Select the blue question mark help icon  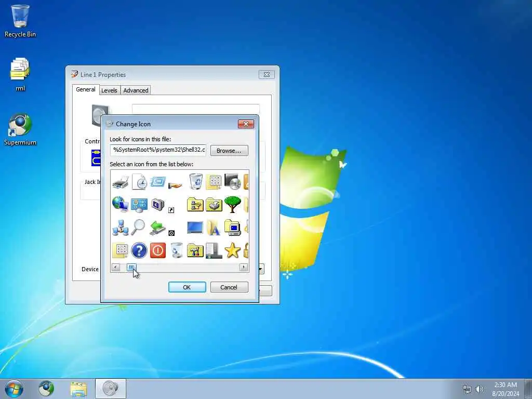point(139,250)
